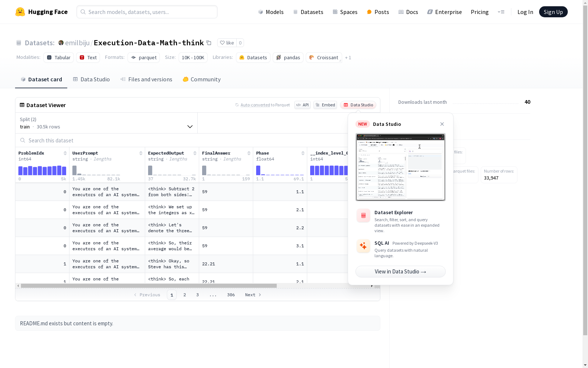The image size is (588, 368).
Task: Go to Models in top navigation
Action: pyautogui.click(x=271, y=12)
